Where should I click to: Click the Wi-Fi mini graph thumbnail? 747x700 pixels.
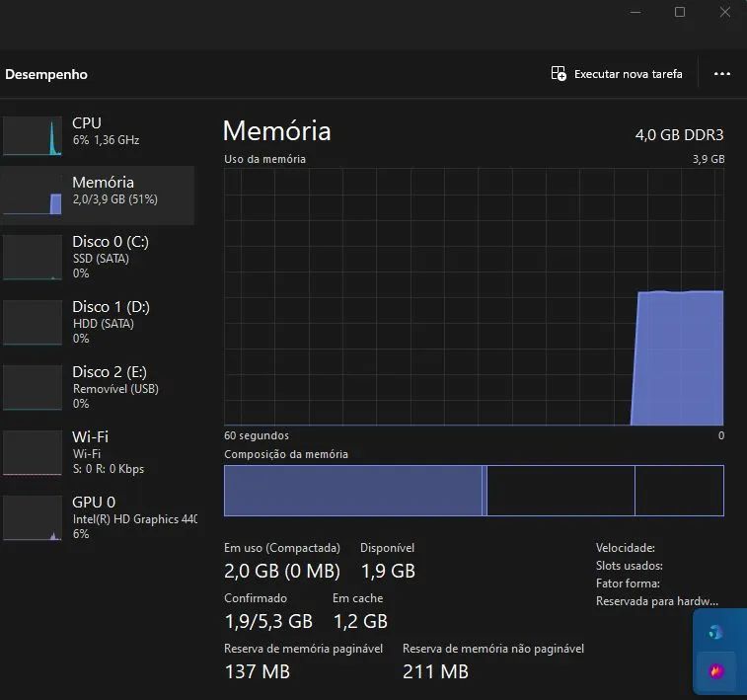coord(33,452)
